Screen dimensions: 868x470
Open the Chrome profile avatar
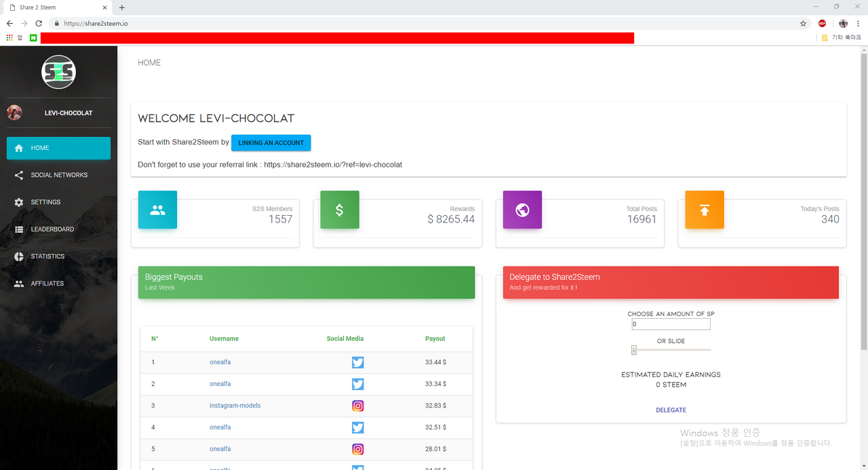point(843,23)
